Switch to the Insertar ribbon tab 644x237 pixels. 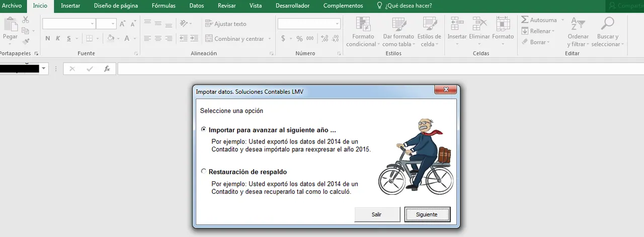(70, 6)
